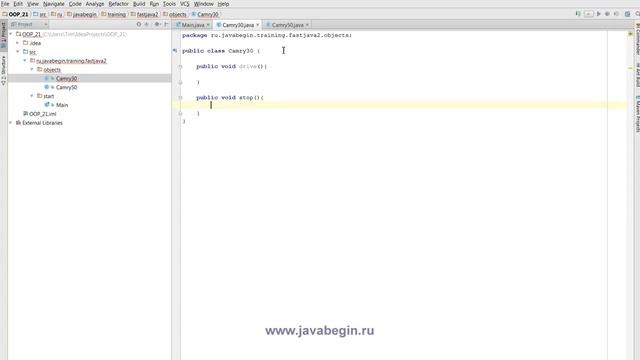Viewport: 640px width, 360px height.
Task: Collapse the objects package node
Action: tap(32, 69)
